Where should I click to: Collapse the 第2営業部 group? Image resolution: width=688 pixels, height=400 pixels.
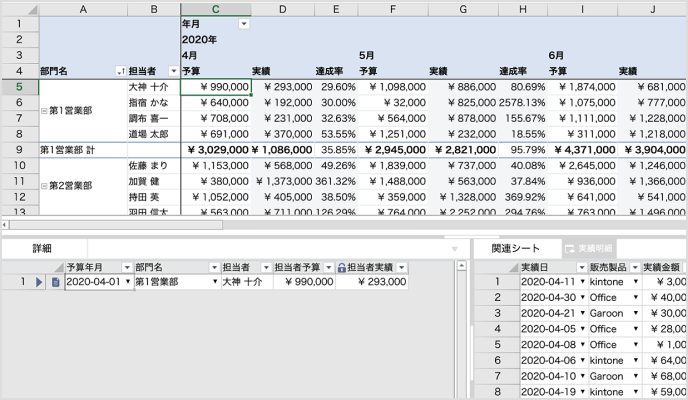(x=43, y=186)
